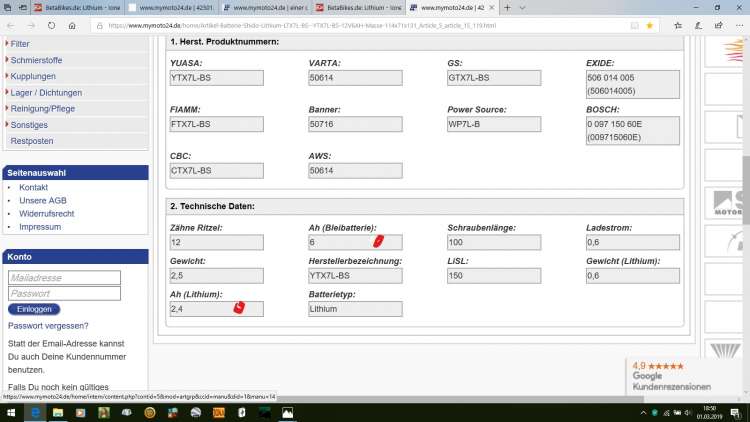Reload the page with the refresh icon
This screenshot has height=422, width=750.
(49, 25)
